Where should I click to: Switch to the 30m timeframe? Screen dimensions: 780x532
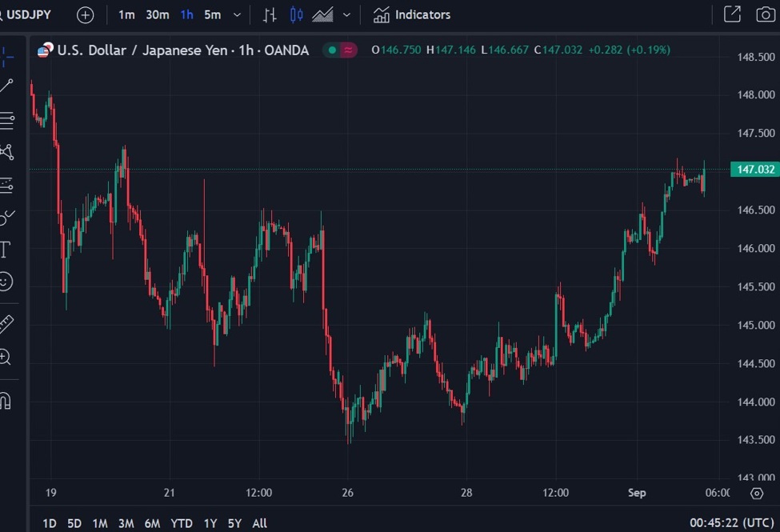tap(158, 14)
